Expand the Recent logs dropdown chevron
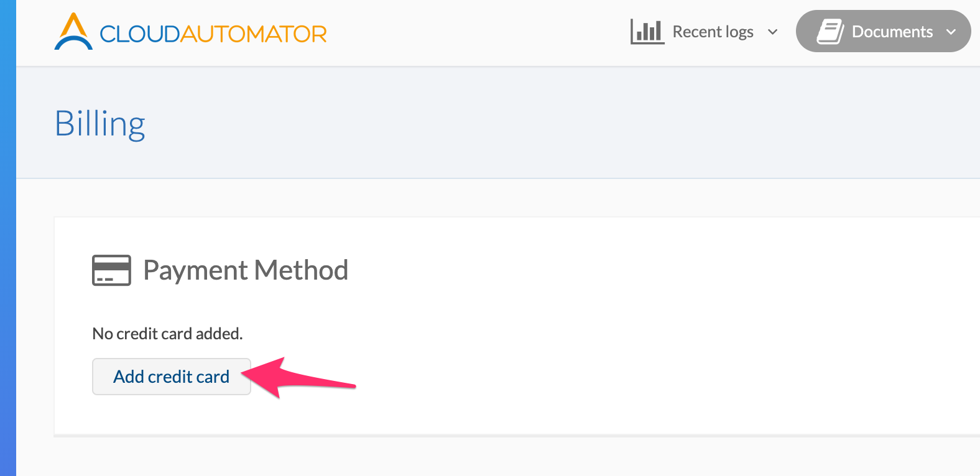 coord(773,32)
